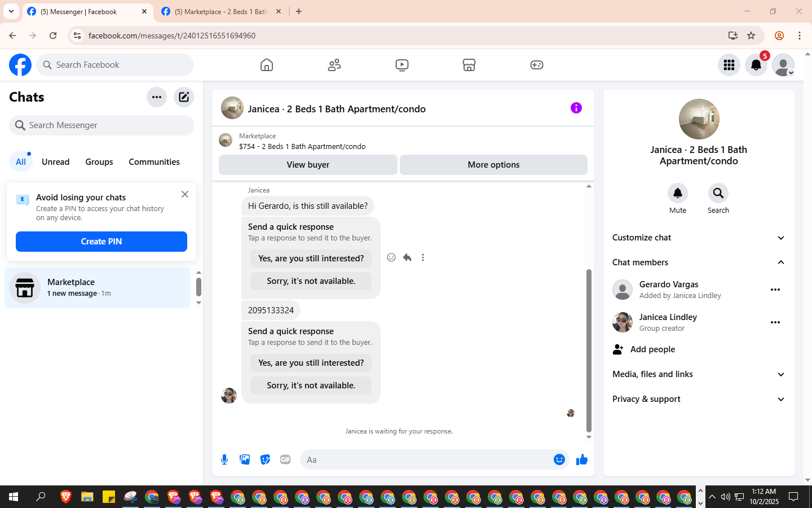Dismiss the Avoid losing your chats card

185,194
